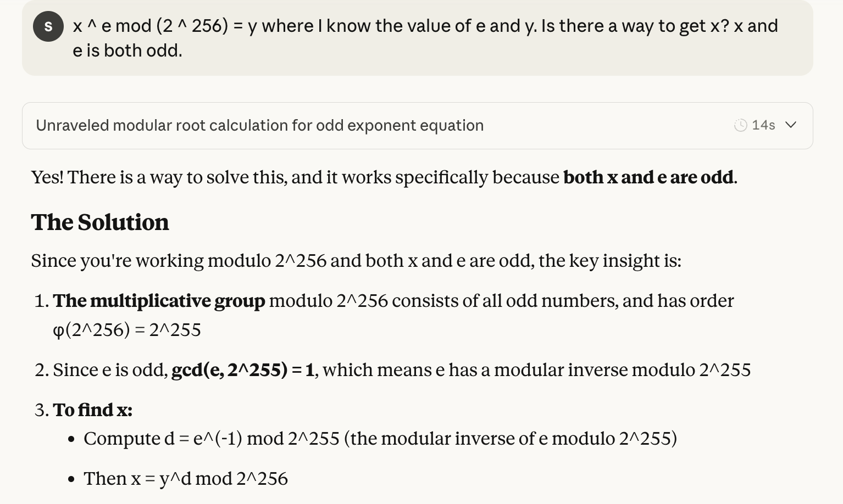The height and width of the screenshot is (504, 843).
Task: Click the 14s thinking duration label
Action: click(763, 125)
